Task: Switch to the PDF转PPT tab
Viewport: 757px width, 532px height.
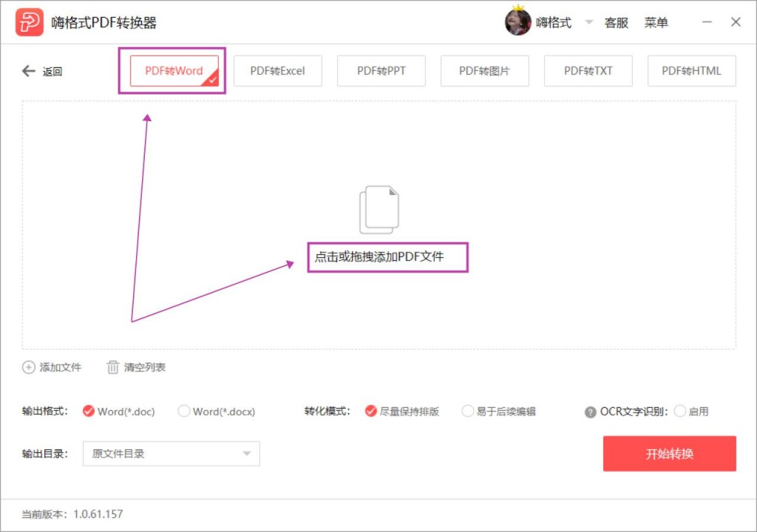Action: pos(381,71)
